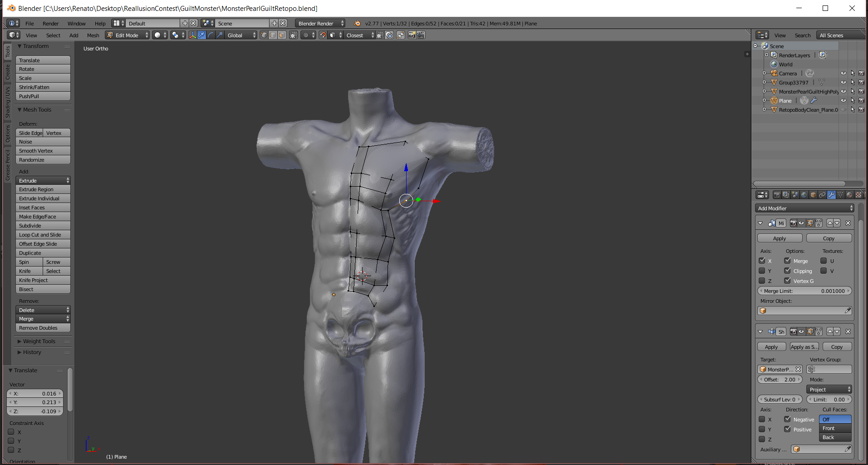Uncheck the Merge option checkbox

(787, 261)
